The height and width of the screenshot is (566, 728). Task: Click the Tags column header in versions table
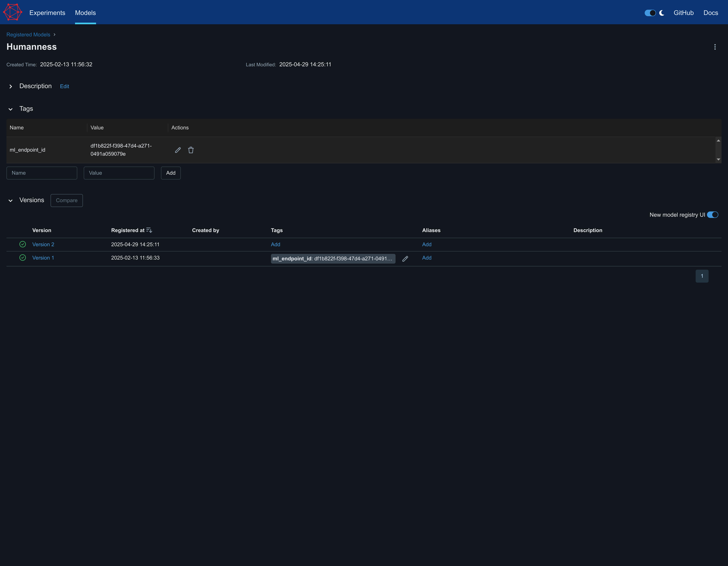(x=277, y=230)
